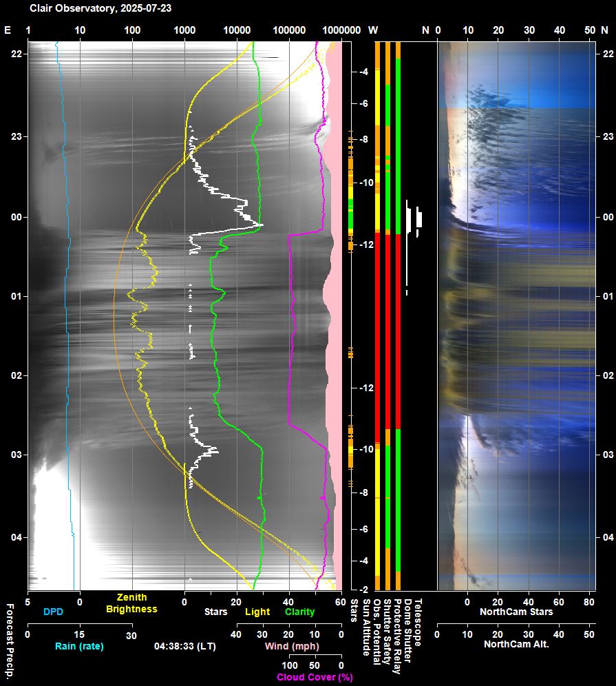Select the NorthCam Stars axis label
This screenshot has height=686, width=616.
pos(516,612)
